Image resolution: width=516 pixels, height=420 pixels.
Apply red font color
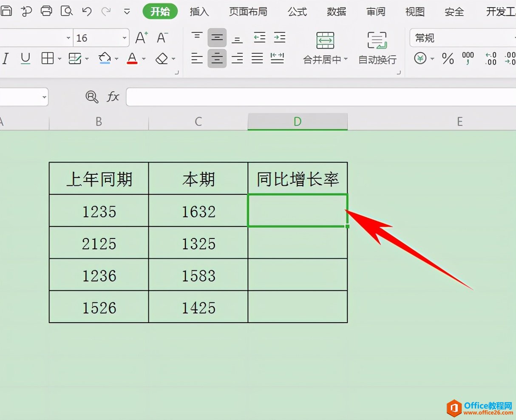132,58
